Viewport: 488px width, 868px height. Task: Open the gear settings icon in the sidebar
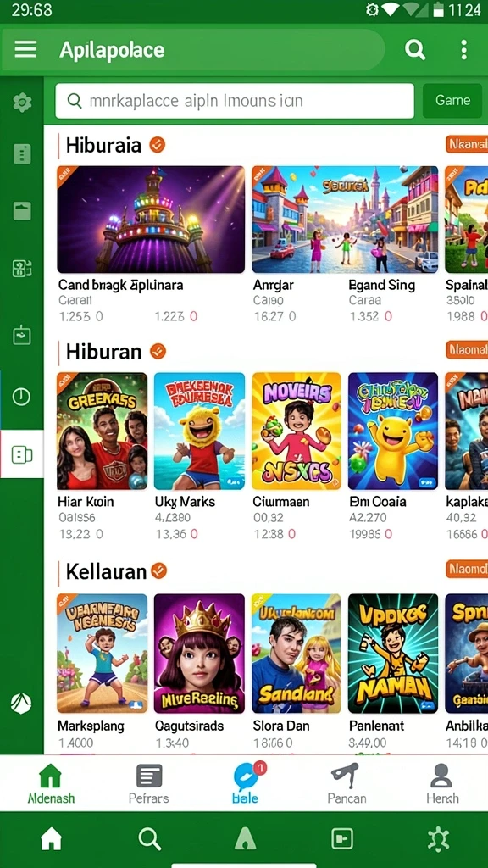click(22, 103)
